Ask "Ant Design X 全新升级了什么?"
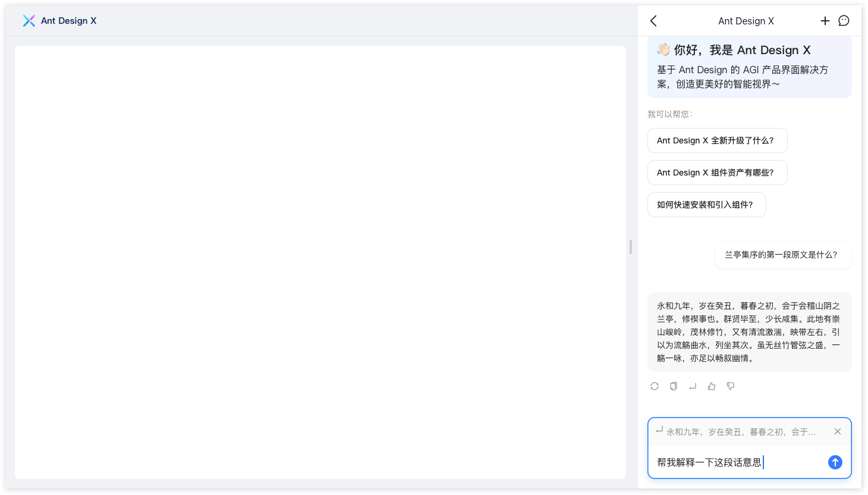Viewport: 868px width, 495px height. click(718, 140)
